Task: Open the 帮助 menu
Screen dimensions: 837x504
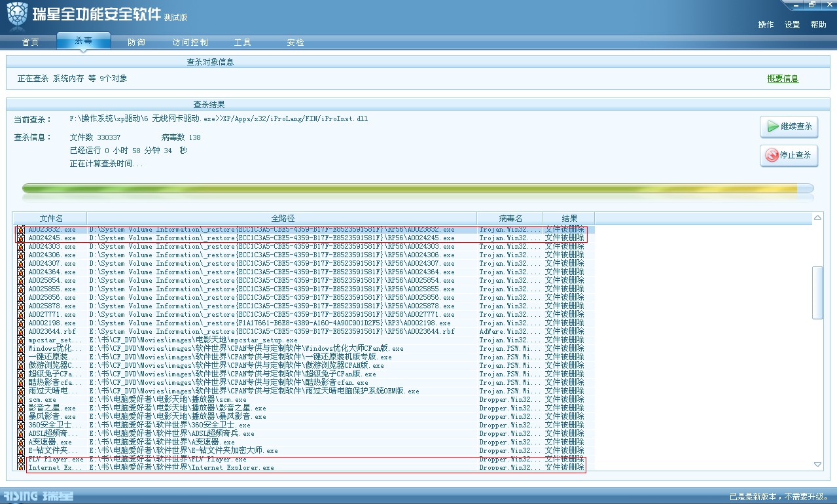Action: tap(819, 25)
